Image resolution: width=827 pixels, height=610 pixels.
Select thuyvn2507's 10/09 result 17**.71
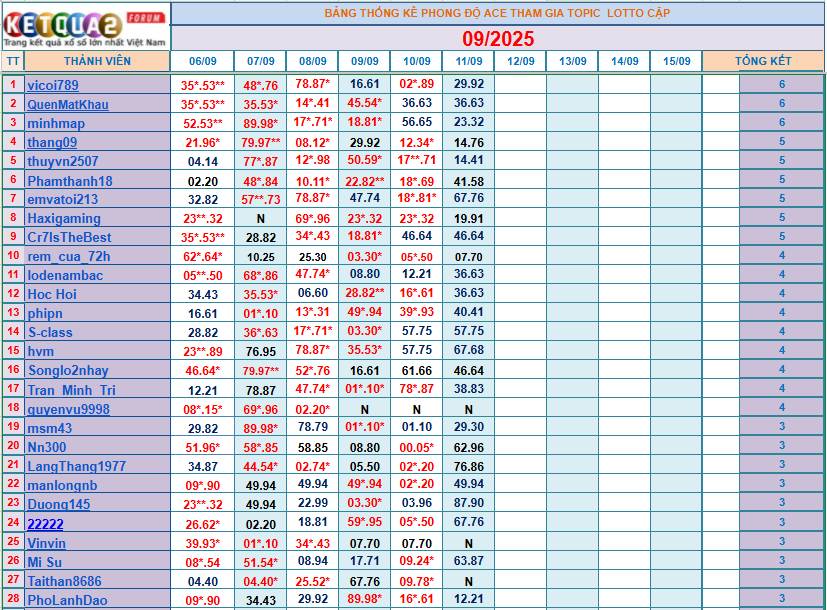pos(417,159)
